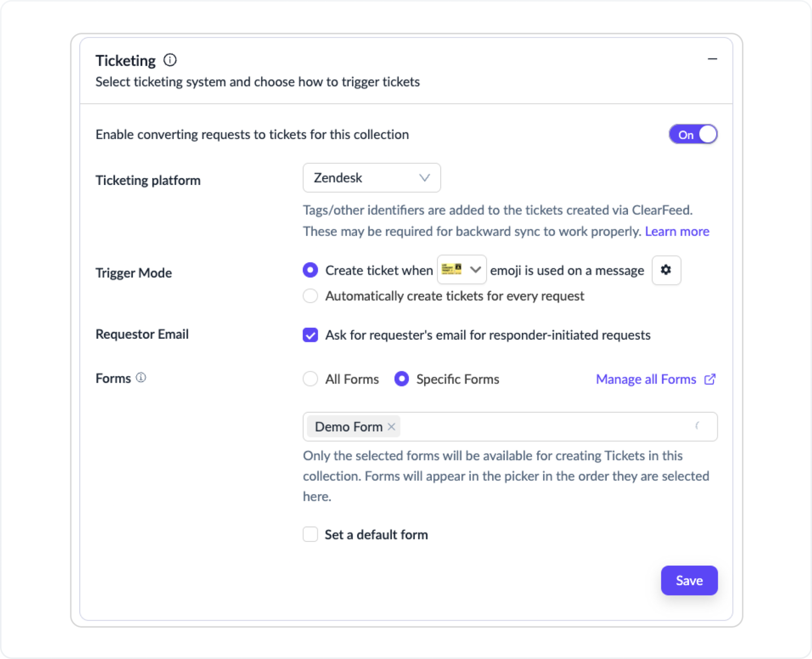Click the Save button
812x659 pixels.
click(689, 580)
